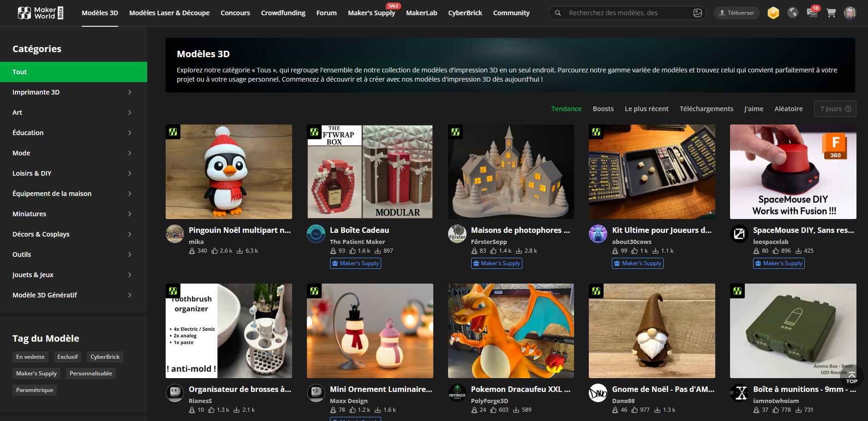Screen dimensions: 868x421
Task: Click mika author avatar
Action: [x=175, y=234]
